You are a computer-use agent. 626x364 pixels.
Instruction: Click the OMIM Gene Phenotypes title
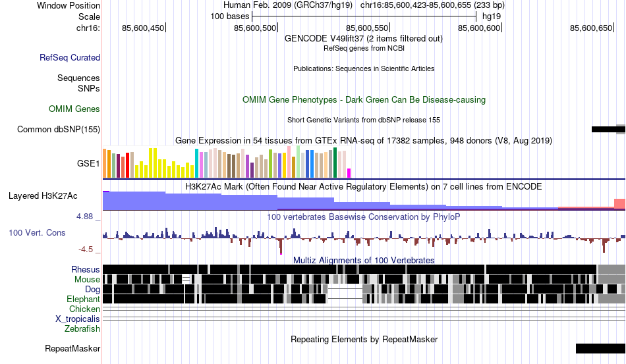364,99
